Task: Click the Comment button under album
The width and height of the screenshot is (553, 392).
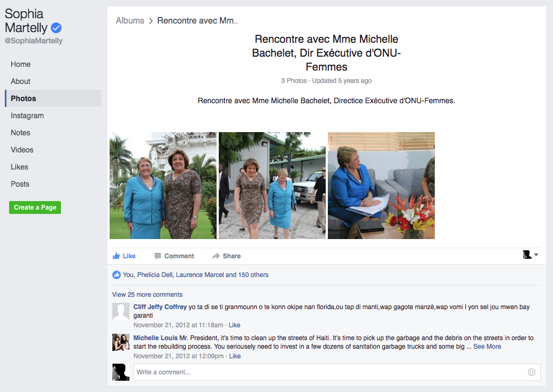Action: click(x=174, y=256)
